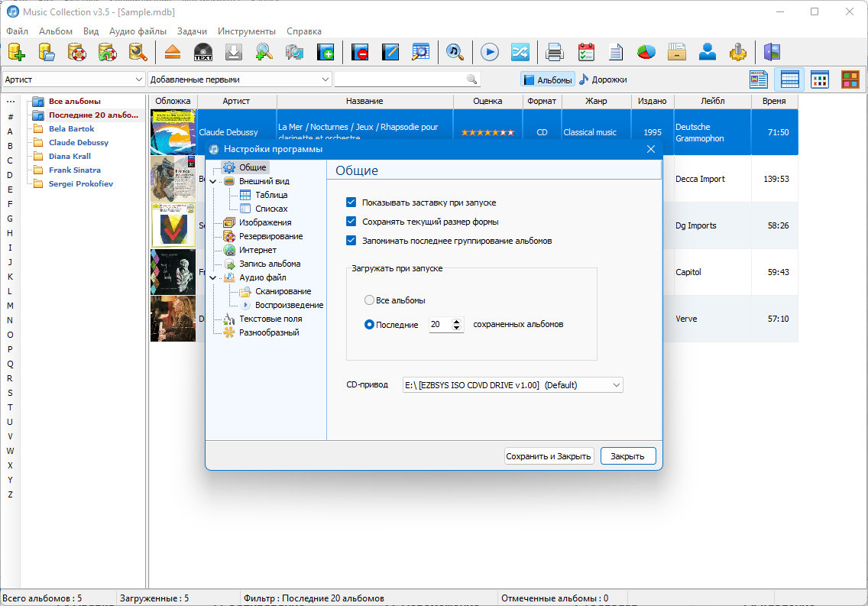Image resolution: width=868 pixels, height=606 pixels.
Task: Open the Аудио файлы menu
Action: pyautogui.click(x=138, y=31)
